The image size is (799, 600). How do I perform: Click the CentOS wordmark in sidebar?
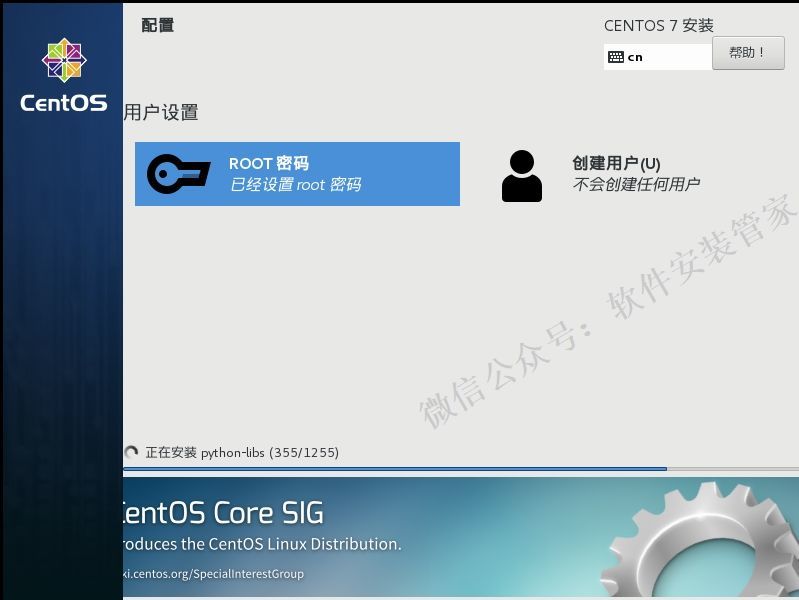click(64, 103)
